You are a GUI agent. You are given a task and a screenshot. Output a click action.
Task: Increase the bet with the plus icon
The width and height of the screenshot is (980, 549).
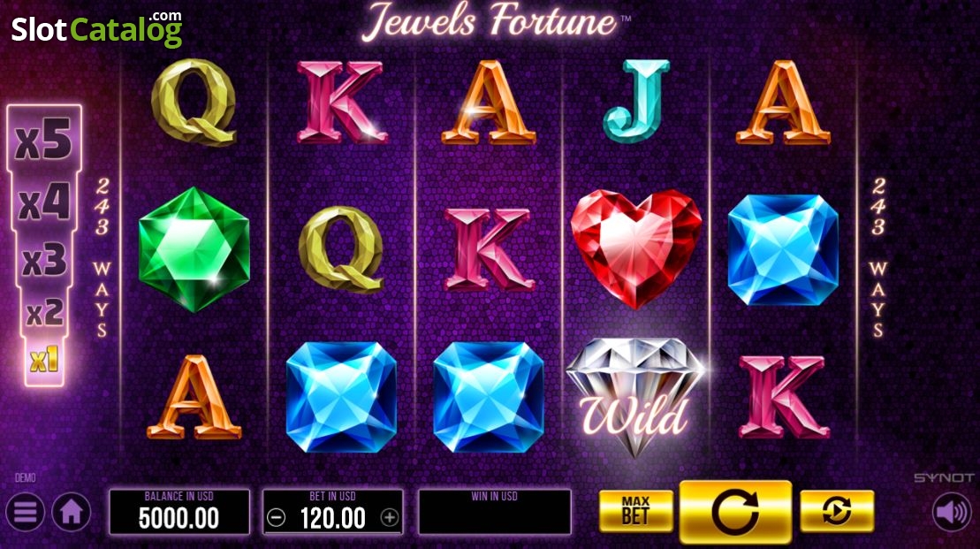coord(390,518)
